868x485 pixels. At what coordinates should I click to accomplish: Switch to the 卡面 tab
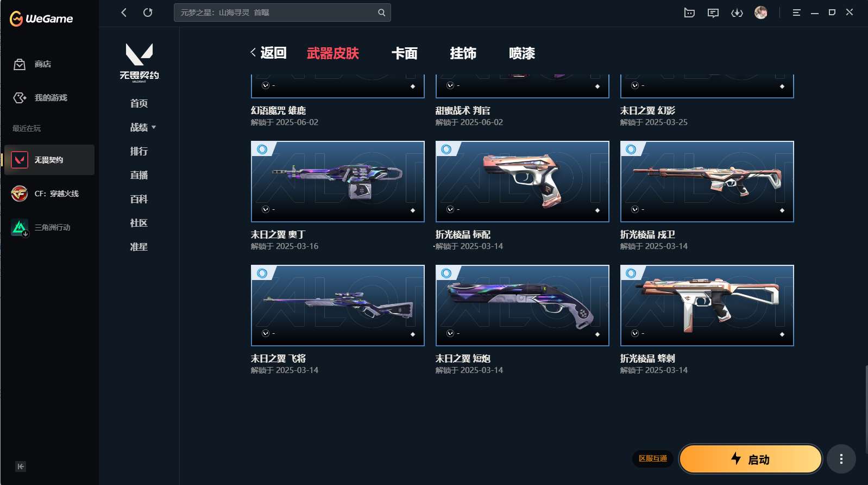[405, 53]
